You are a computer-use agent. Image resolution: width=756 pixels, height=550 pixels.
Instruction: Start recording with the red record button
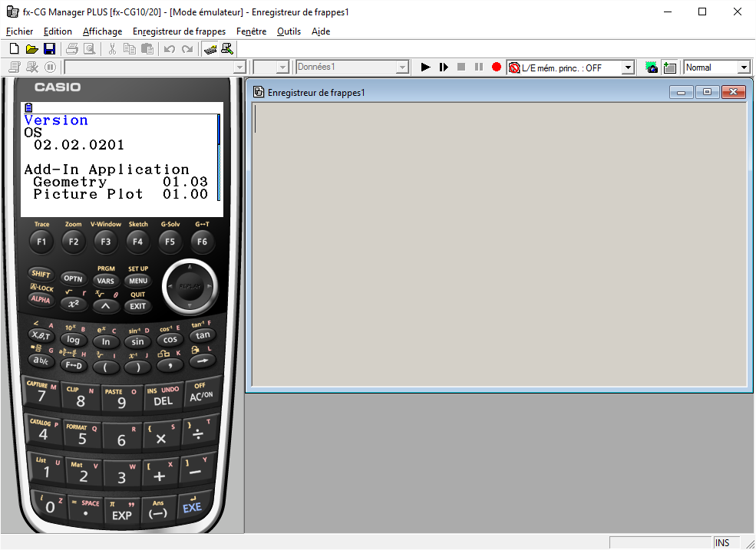pos(497,67)
